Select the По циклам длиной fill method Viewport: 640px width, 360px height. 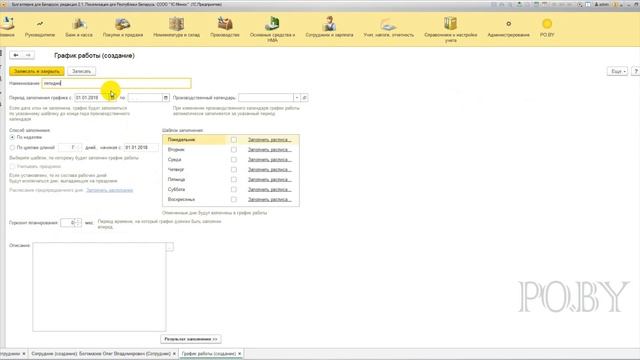pyautogui.click(x=12, y=147)
